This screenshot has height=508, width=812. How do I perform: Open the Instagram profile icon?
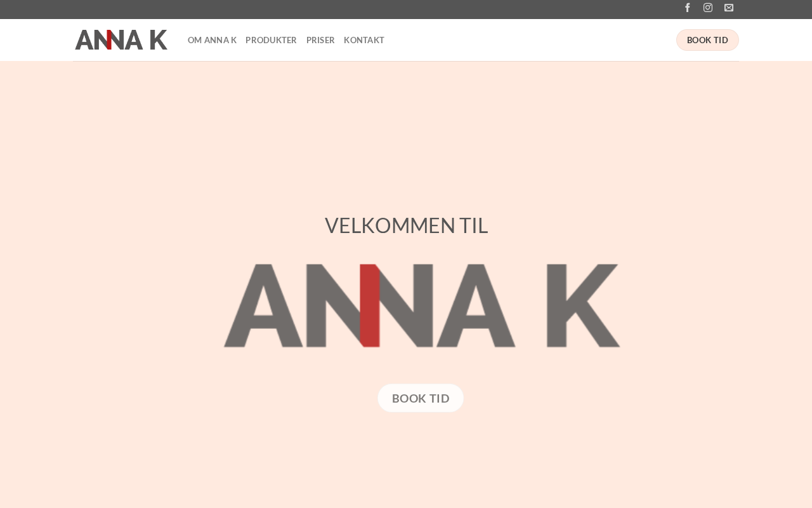[x=708, y=8]
